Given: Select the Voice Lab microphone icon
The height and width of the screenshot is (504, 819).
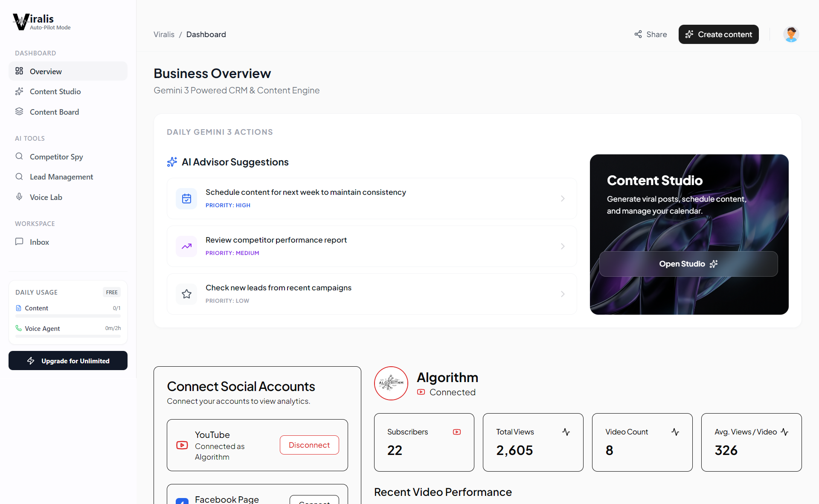Looking at the screenshot, I should 19,197.
